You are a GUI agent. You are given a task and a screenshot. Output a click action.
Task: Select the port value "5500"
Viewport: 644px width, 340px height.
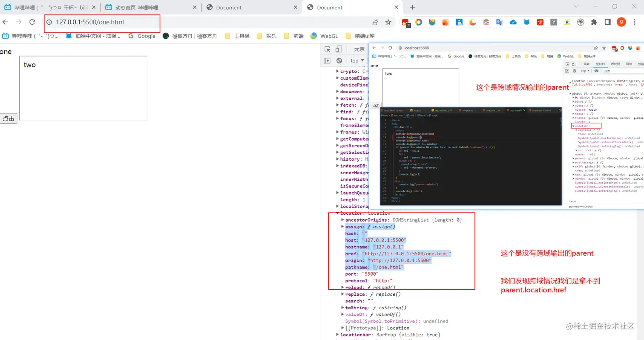point(370,274)
